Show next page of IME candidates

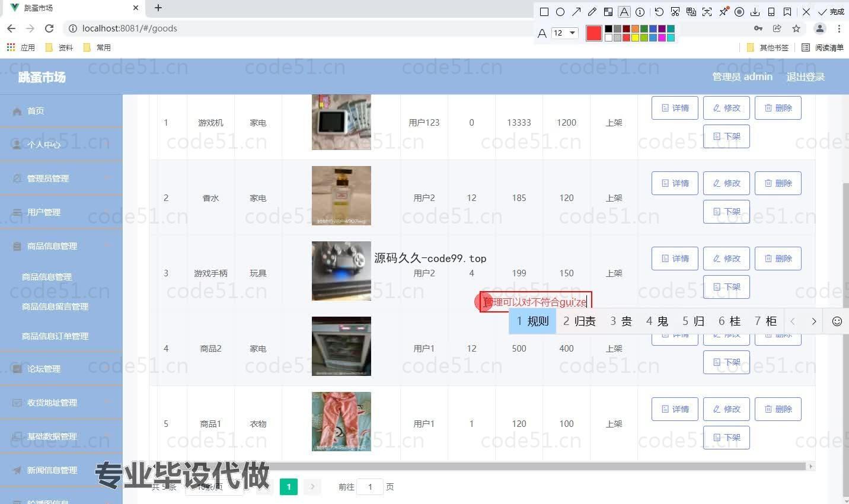(814, 321)
